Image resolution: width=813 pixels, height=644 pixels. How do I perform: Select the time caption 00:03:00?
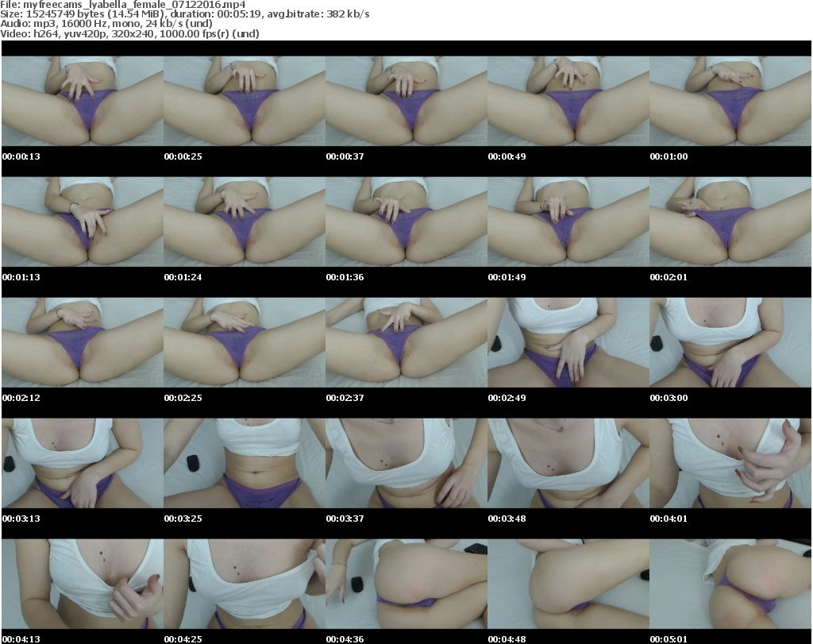click(669, 398)
